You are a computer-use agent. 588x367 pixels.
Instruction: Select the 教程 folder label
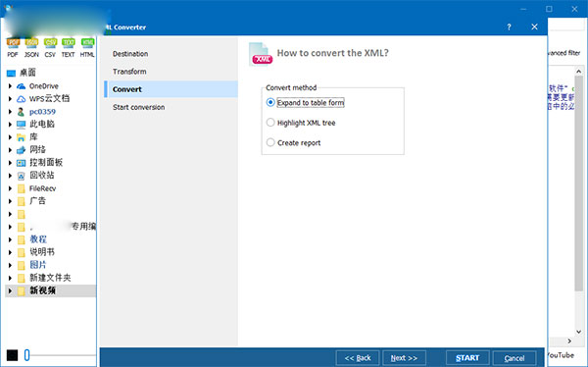[x=38, y=239]
